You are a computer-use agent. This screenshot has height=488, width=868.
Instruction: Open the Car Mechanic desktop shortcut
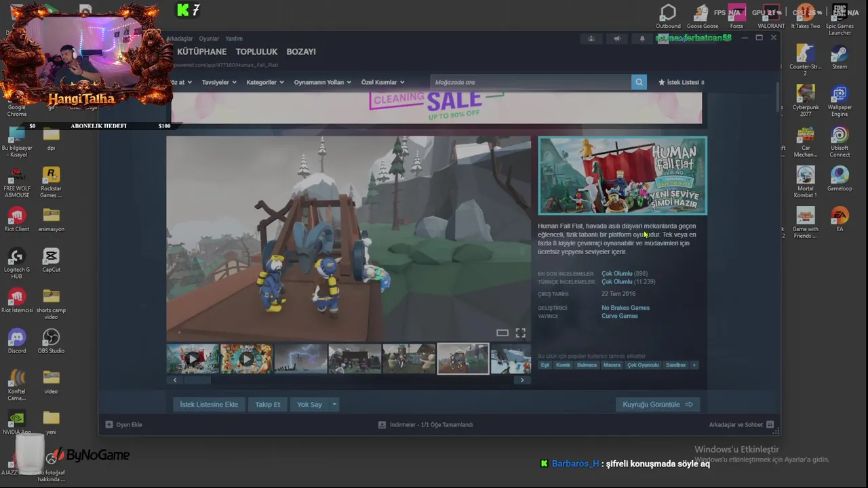coord(806,142)
